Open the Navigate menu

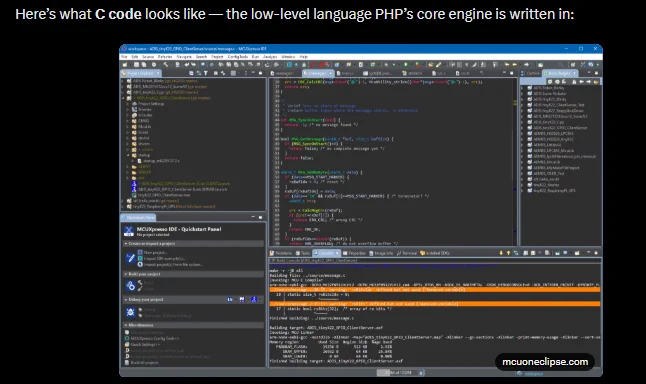pos(184,57)
